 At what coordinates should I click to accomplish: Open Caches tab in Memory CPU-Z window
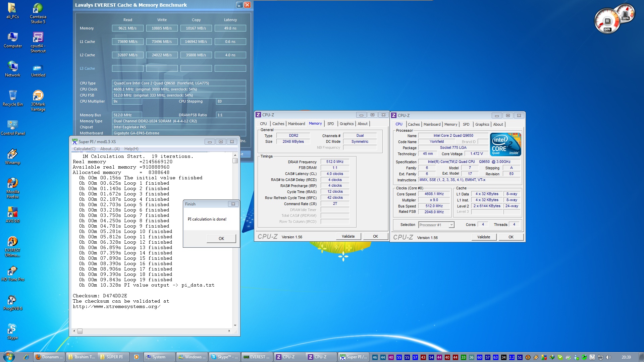(278, 124)
